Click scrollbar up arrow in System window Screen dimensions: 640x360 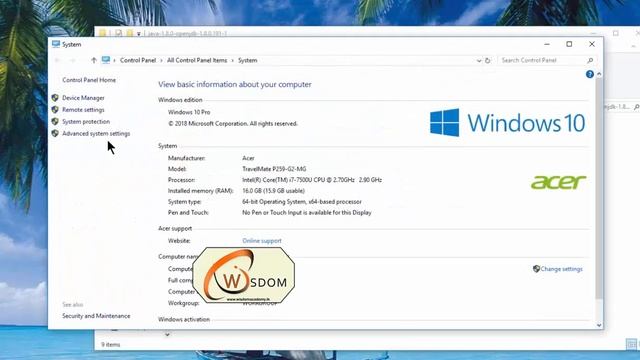tap(599, 74)
